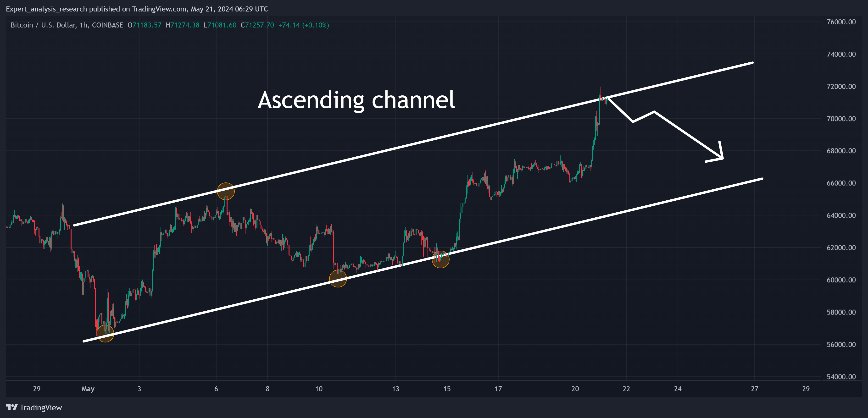Click the 54000.00 price axis label
Viewport: 868px width, 418px height.
[841, 377]
